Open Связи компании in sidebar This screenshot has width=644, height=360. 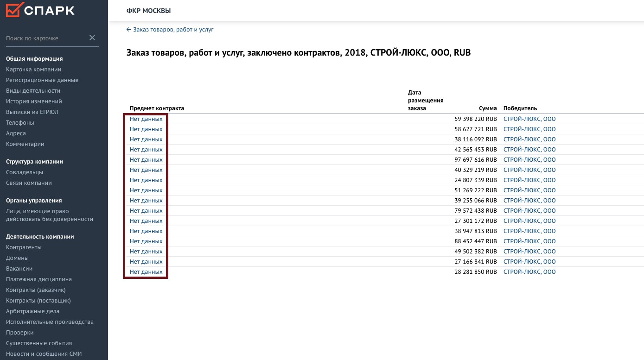click(29, 183)
